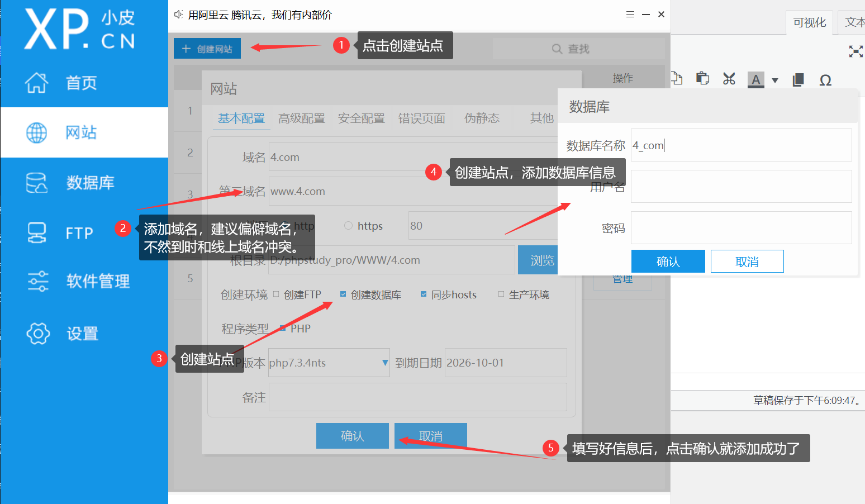Click the port field showing 80

click(x=483, y=226)
